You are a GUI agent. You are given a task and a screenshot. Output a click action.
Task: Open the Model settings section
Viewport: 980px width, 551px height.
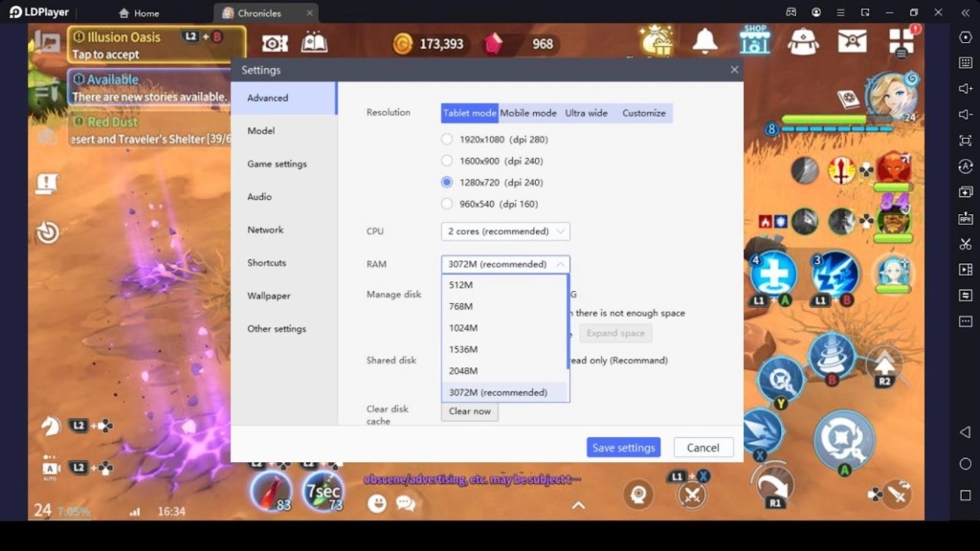tap(283, 130)
